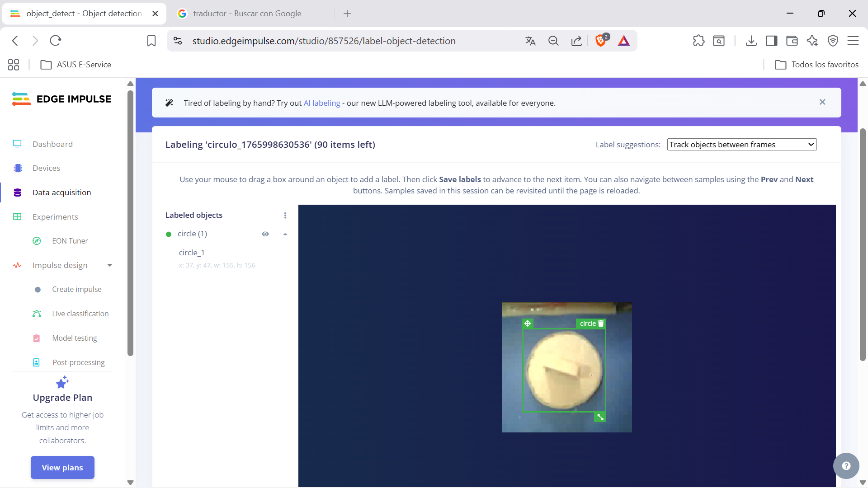Collapse the circle (1) label group
The height and width of the screenshot is (488, 868).
pyautogui.click(x=285, y=234)
